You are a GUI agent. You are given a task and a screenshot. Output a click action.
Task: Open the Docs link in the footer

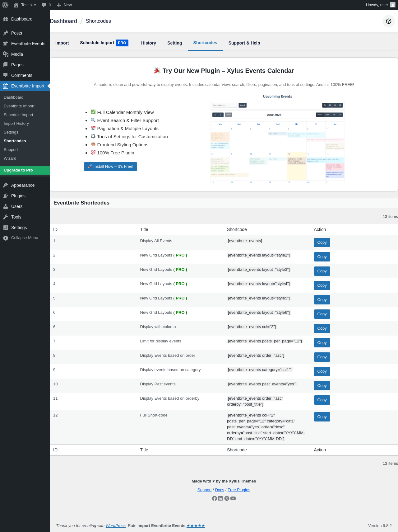coord(220,490)
